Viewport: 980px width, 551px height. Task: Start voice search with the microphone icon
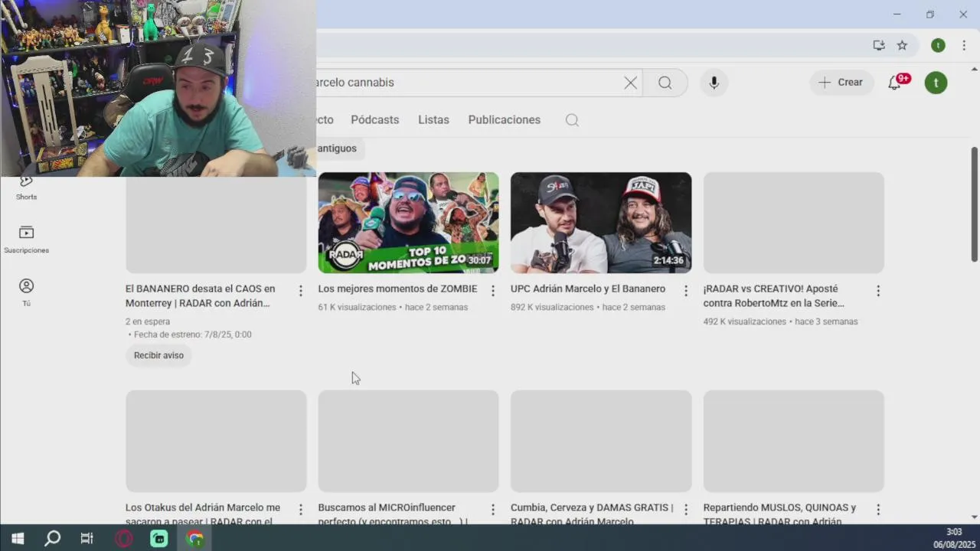point(714,83)
